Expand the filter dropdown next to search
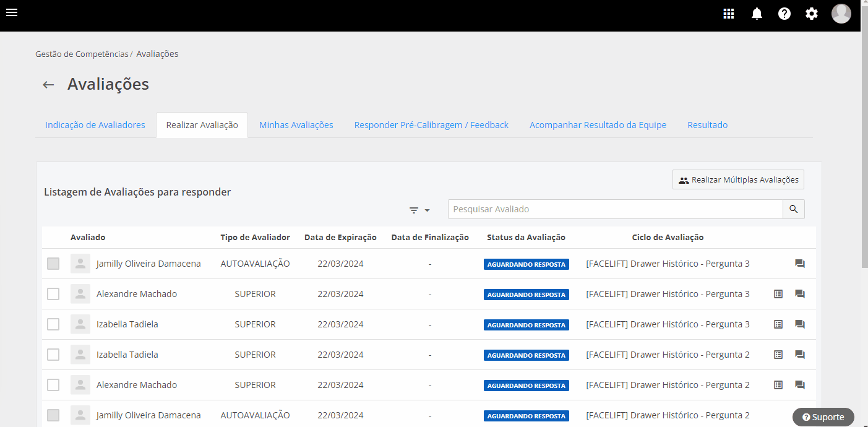 pos(419,210)
